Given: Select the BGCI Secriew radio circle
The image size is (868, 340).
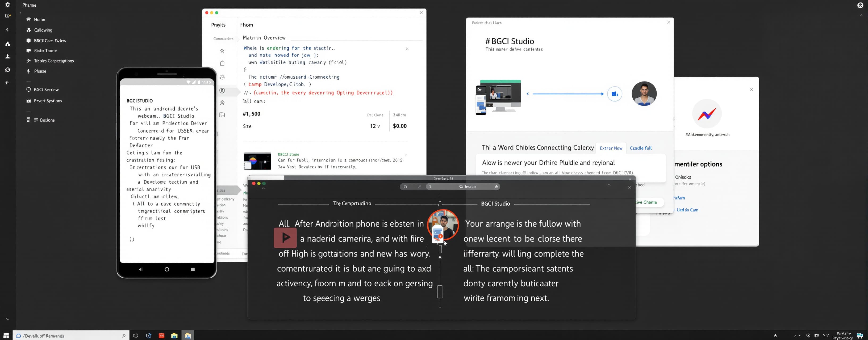Looking at the screenshot, I should click(29, 90).
